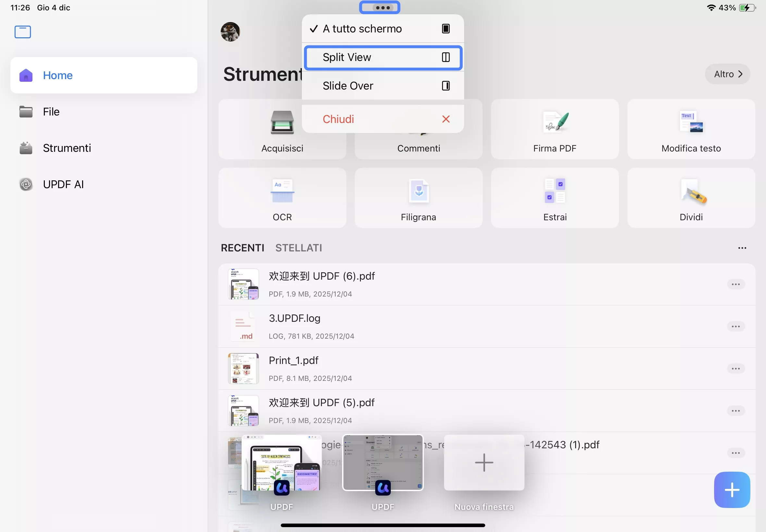Select the Acquisisci scanner tool
The height and width of the screenshot is (532, 766).
pos(282,130)
